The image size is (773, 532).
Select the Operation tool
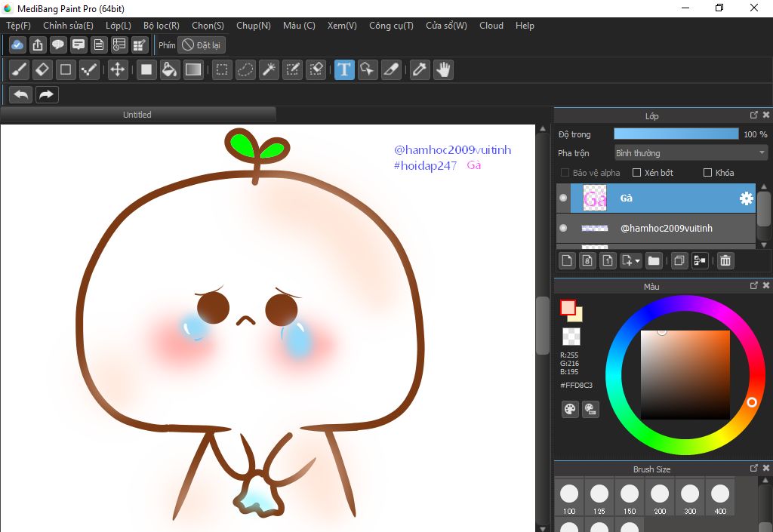[368, 69]
